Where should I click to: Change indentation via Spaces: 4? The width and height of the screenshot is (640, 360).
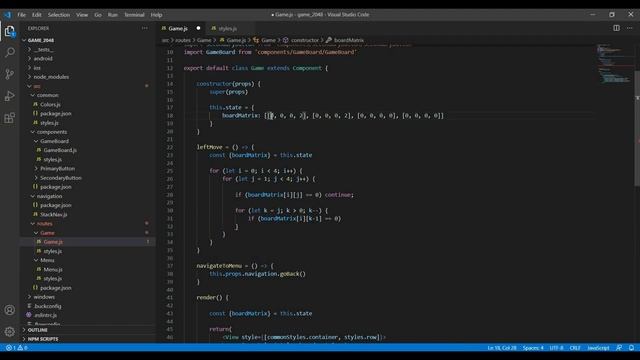(533, 348)
